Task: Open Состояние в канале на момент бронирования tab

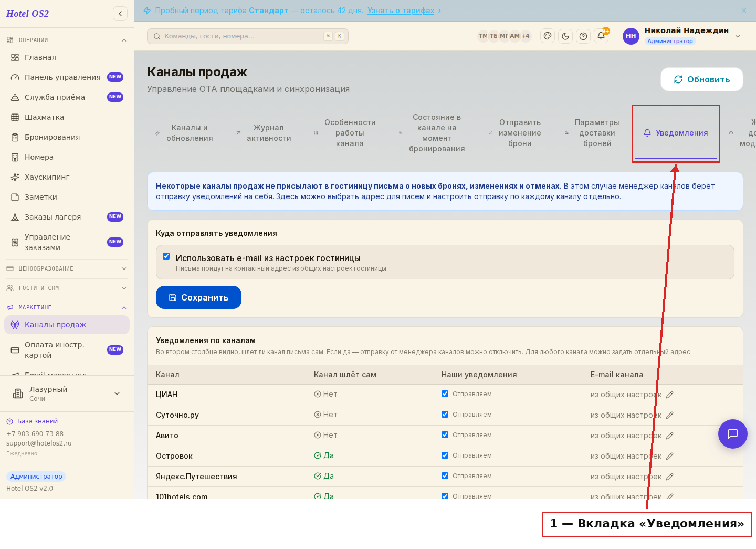Action: tap(432, 133)
